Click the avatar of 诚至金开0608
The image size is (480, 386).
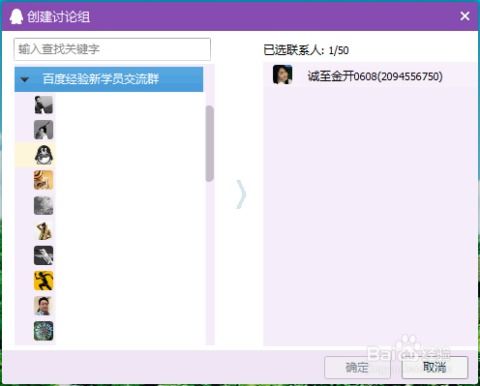[x=283, y=74]
